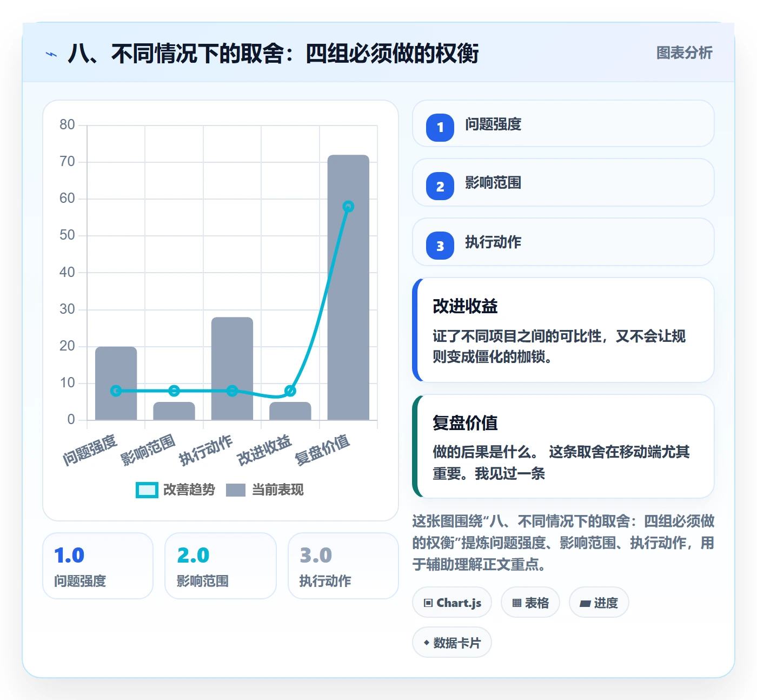Image resolution: width=757 pixels, height=700 pixels.
Task: Click the blue number 3 badge
Action: (x=440, y=246)
